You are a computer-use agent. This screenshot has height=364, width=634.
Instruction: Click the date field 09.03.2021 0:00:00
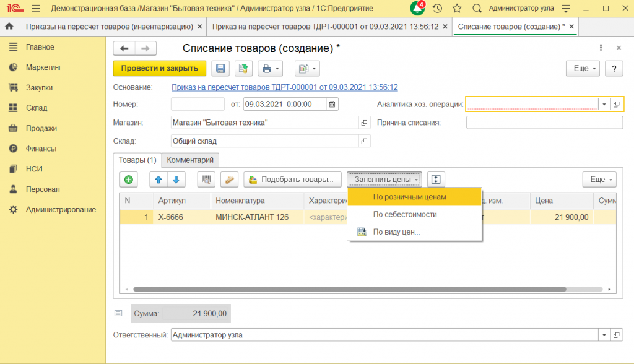tap(284, 105)
